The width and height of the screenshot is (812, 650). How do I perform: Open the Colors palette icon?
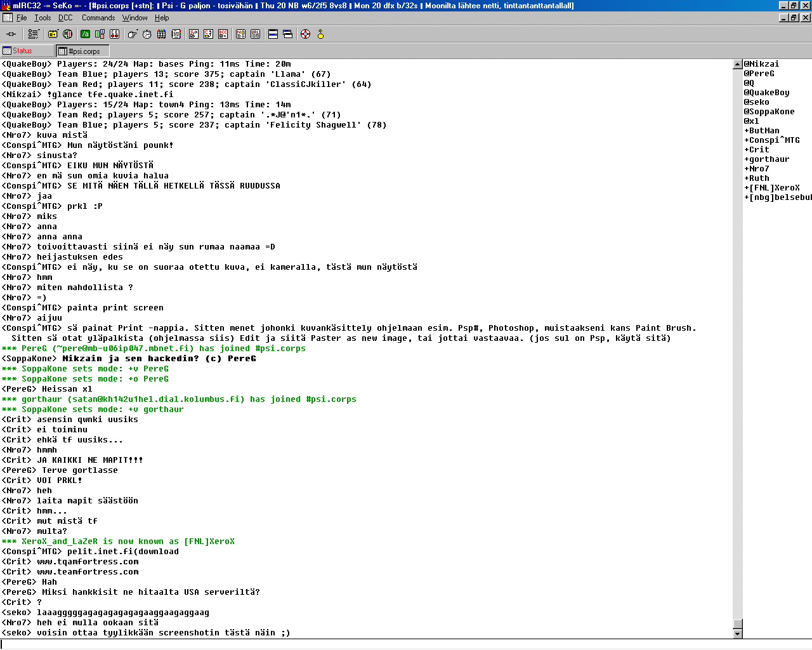click(x=161, y=34)
